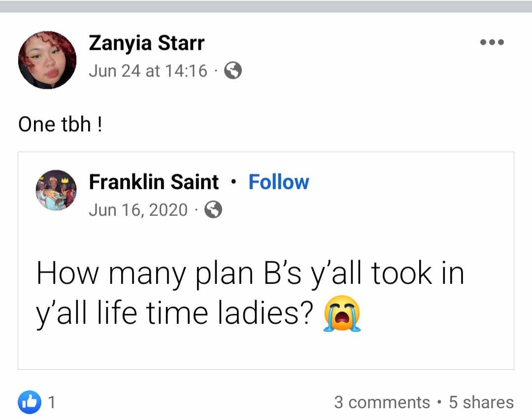Open the Jun 16, 2020 post timestamp

coord(138,210)
